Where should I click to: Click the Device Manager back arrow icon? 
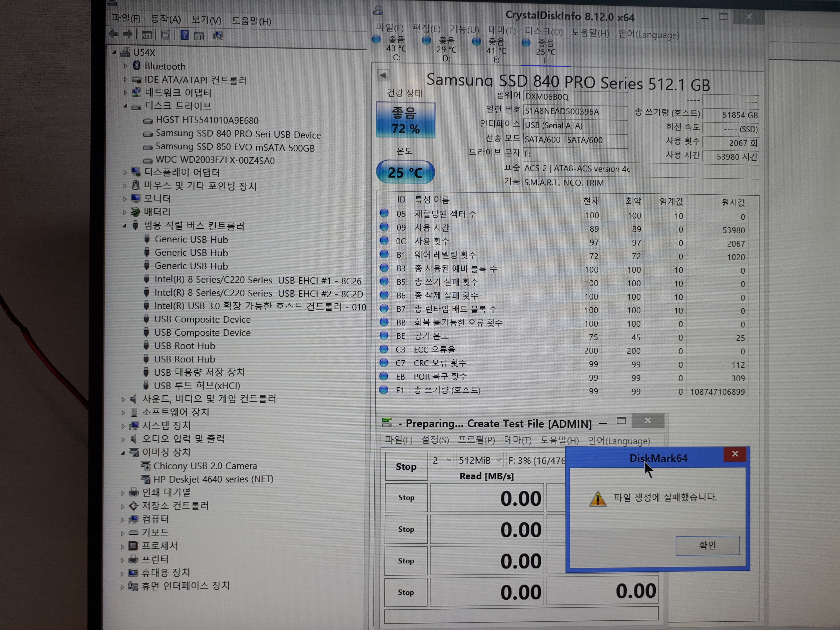coord(113,34)
